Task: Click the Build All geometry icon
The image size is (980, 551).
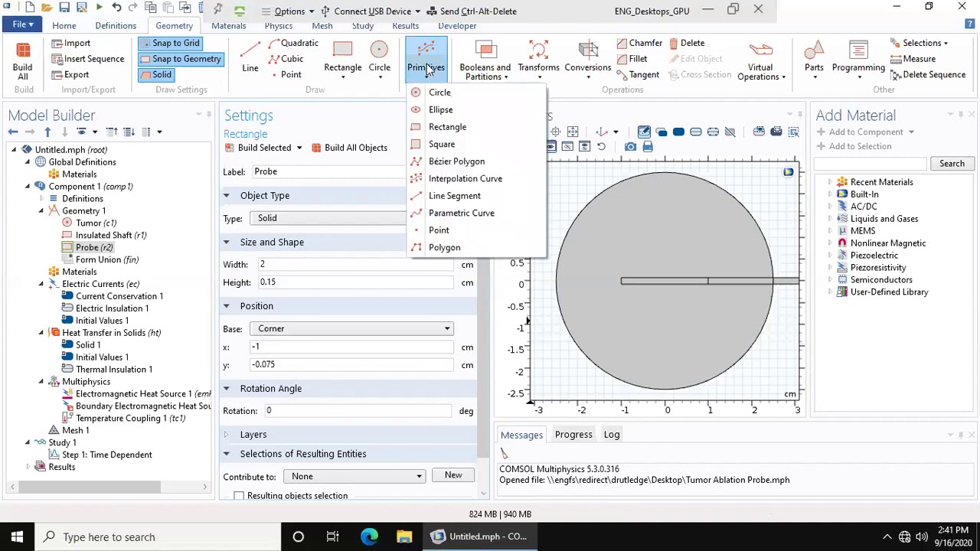Action: pyautogui.click(x=22, y=60)
